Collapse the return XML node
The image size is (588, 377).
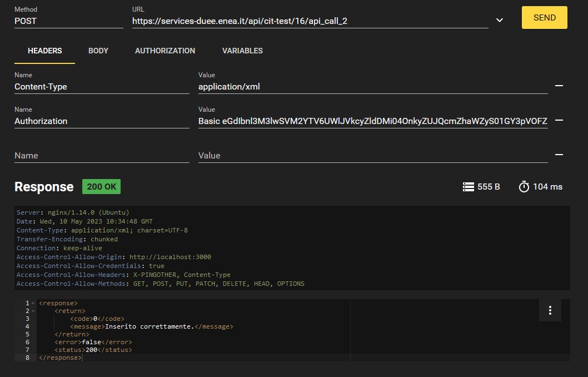33,311
